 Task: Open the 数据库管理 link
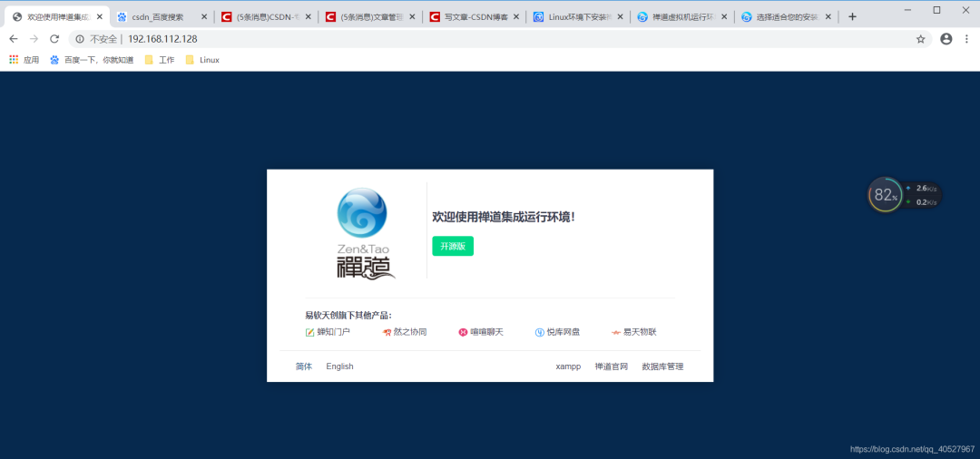coord(662,366)
